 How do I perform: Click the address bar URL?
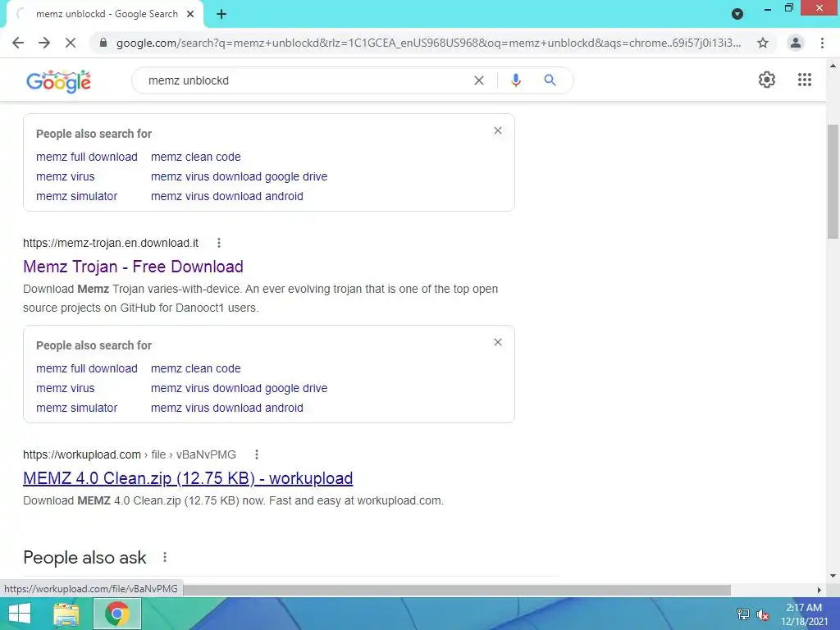click(x=428, y=43)
